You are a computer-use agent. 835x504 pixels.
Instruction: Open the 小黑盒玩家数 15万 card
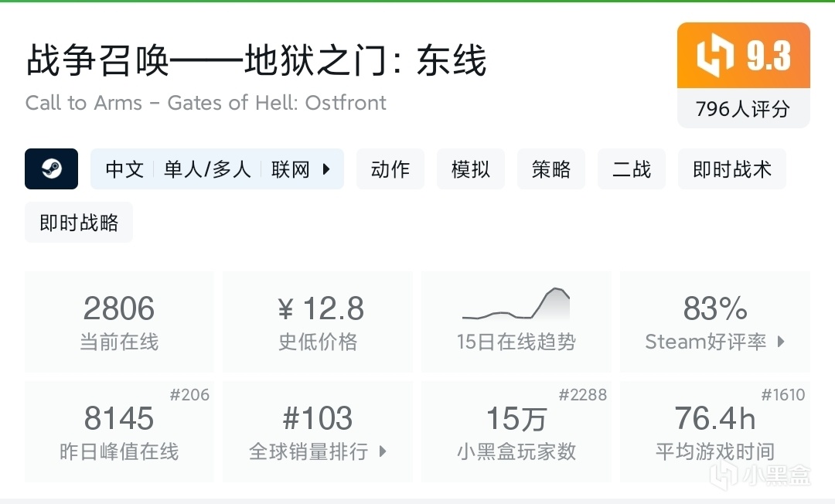click(x=516, y=431)
